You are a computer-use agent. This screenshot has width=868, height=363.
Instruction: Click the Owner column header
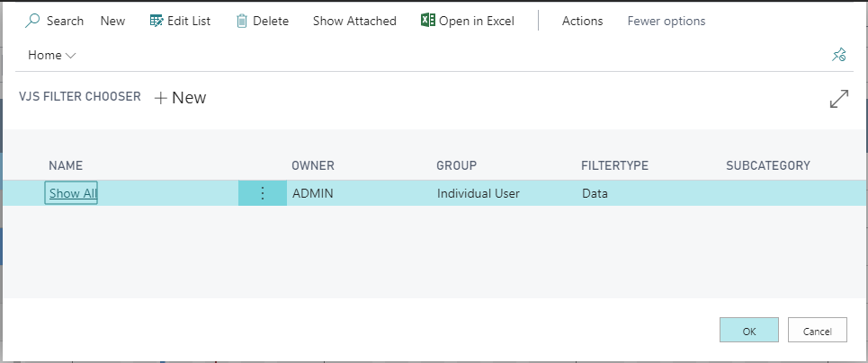coord(313,165)
